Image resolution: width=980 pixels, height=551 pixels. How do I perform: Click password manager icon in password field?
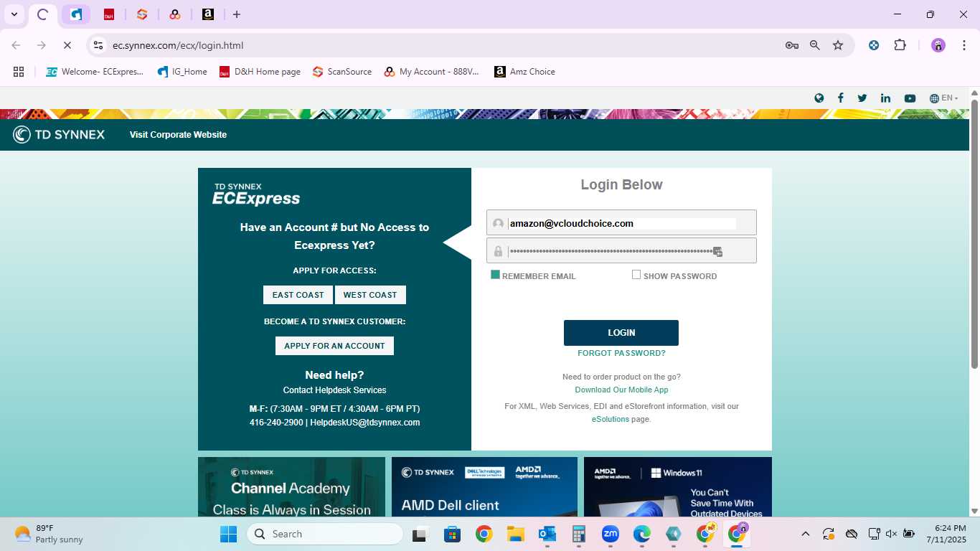point(717,251)
